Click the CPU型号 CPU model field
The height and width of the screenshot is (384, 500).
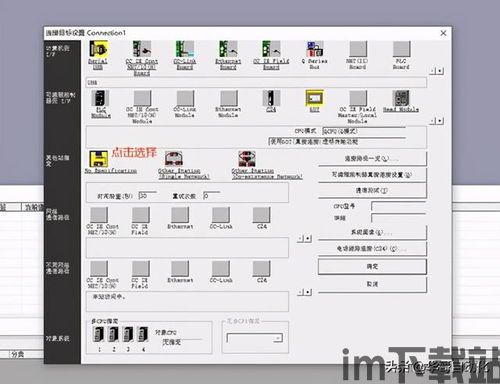coord(399,206)
